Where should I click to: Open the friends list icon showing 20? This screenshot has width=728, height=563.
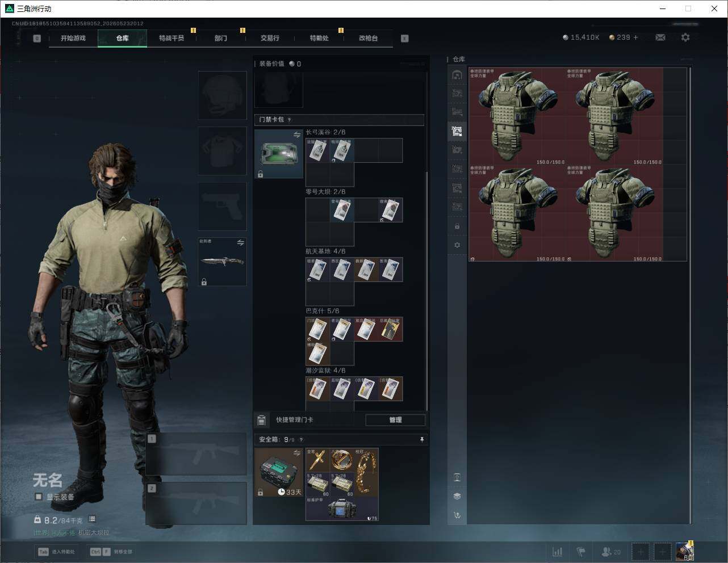[x=611, y=552]
